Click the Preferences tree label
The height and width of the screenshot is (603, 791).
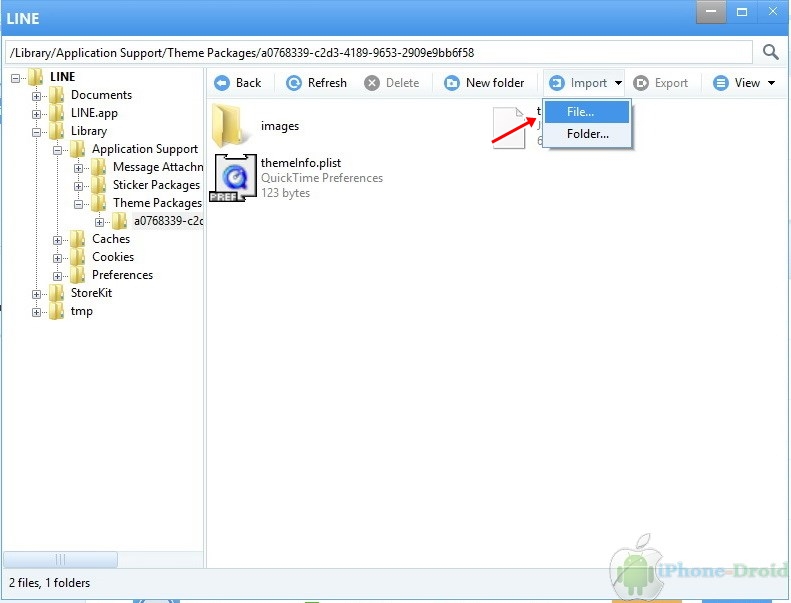[x=122, y=275]
